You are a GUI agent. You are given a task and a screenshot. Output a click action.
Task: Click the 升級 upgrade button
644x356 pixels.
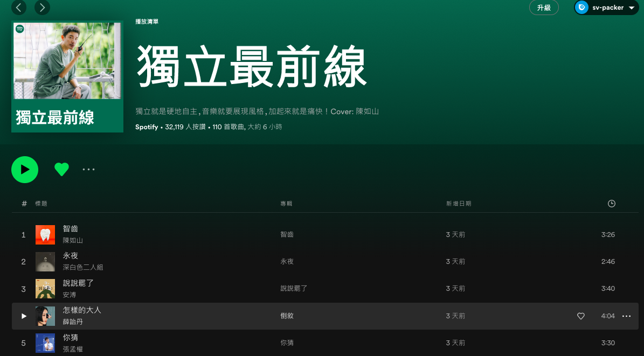coord(544,8)
